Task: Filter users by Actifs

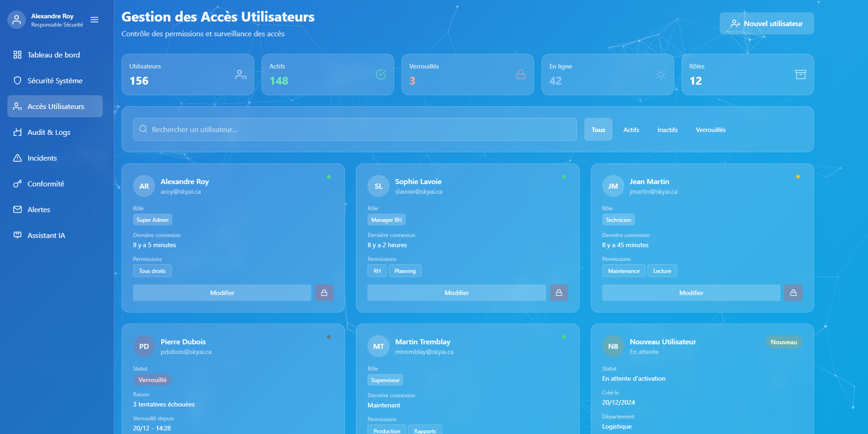Action: click(x=631, y=130)
